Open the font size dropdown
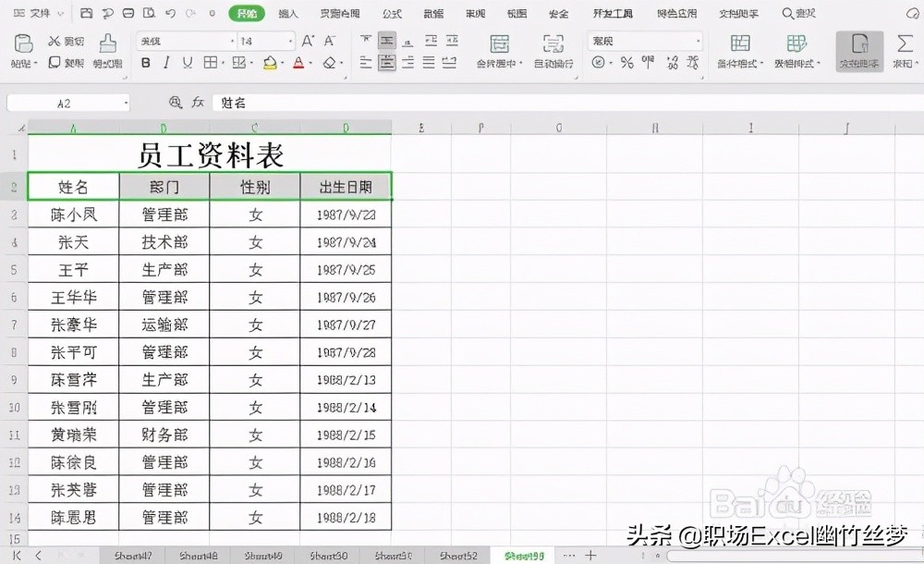Viewport: 924px width, 564px height. [x=289, y=42]
